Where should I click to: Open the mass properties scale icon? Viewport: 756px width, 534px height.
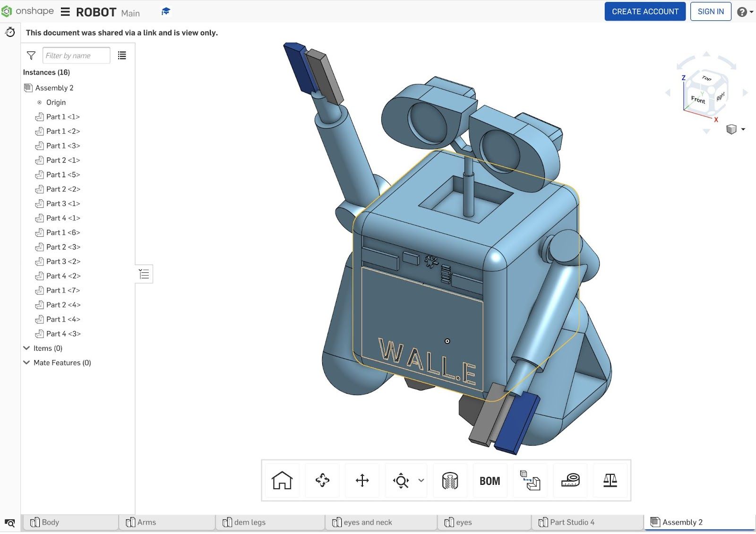pos(610,481)
